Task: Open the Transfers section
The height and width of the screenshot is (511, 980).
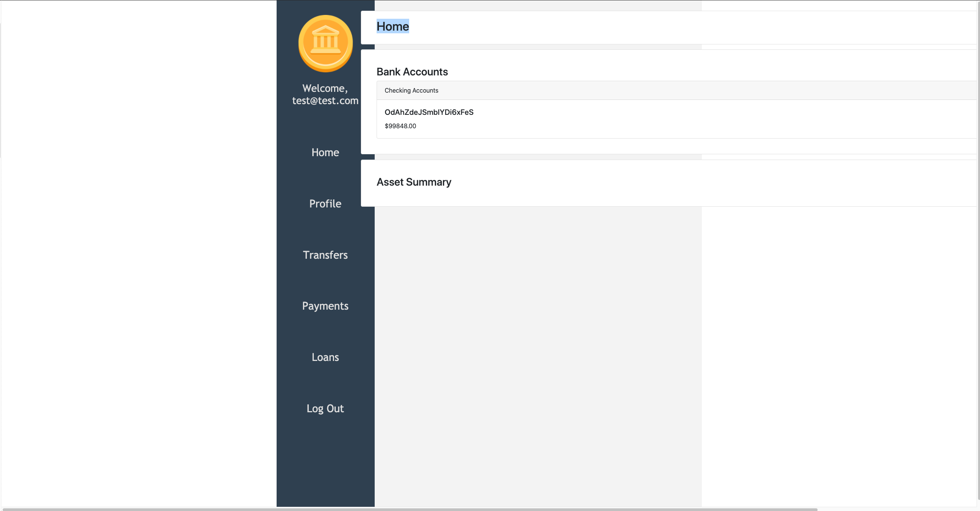Action: (325, 255)
